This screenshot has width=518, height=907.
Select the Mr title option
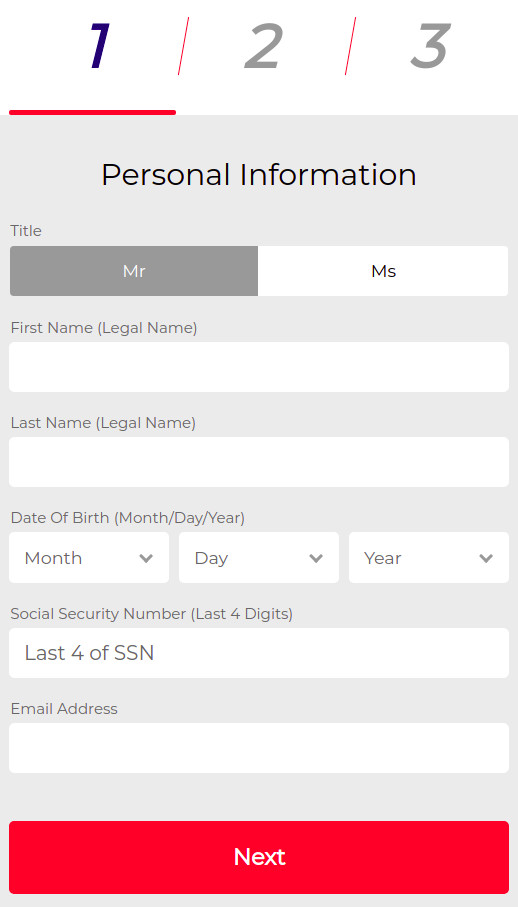(x=134, y=271)
